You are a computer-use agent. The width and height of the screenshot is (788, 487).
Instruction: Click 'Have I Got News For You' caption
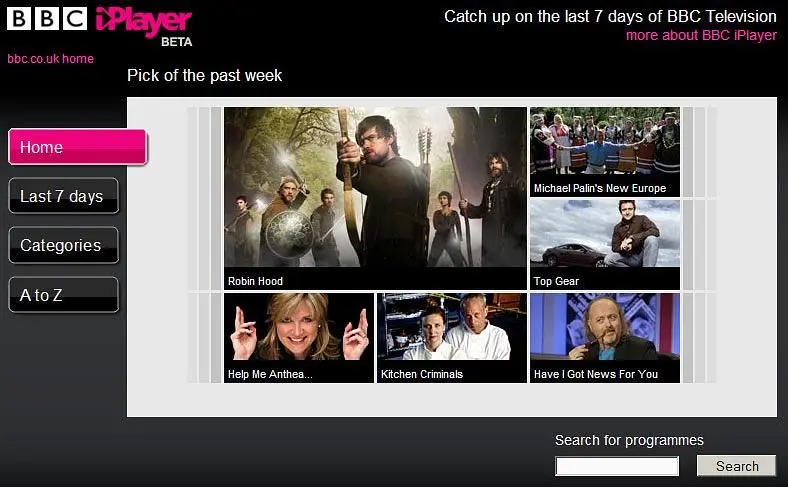coord(596,374)
